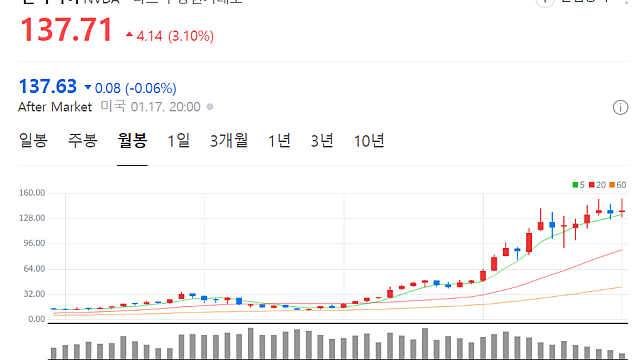Click the 96.00 y-axis label
Image resolution: width=640 pixels, height=360 pixels.
pos(33,243)
